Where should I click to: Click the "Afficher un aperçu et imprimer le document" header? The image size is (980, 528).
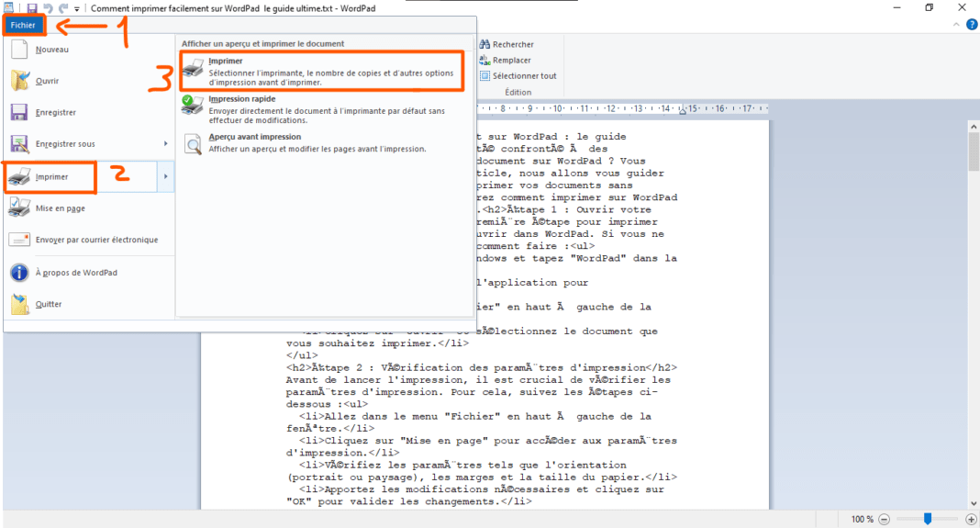[x=263, y=44]
